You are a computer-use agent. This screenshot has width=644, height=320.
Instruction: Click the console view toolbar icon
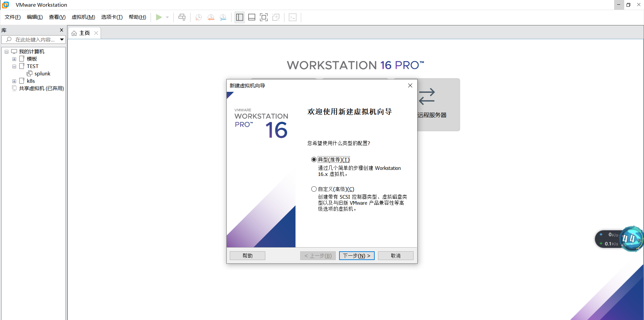point(292,17)
